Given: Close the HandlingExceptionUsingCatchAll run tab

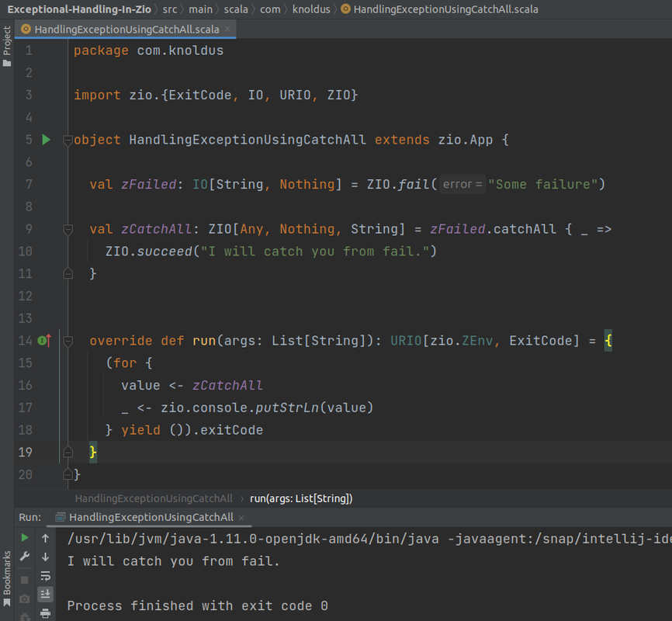Looking at the screenshot, I should click(241, 518).
